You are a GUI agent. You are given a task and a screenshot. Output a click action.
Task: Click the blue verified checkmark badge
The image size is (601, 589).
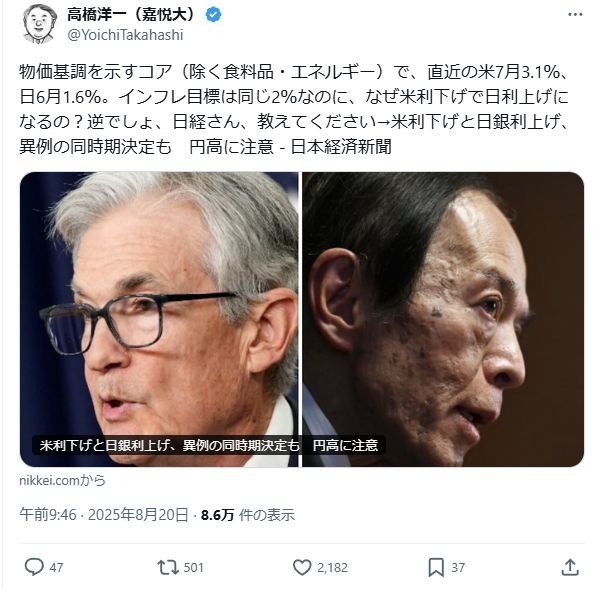tap(213, 15)
